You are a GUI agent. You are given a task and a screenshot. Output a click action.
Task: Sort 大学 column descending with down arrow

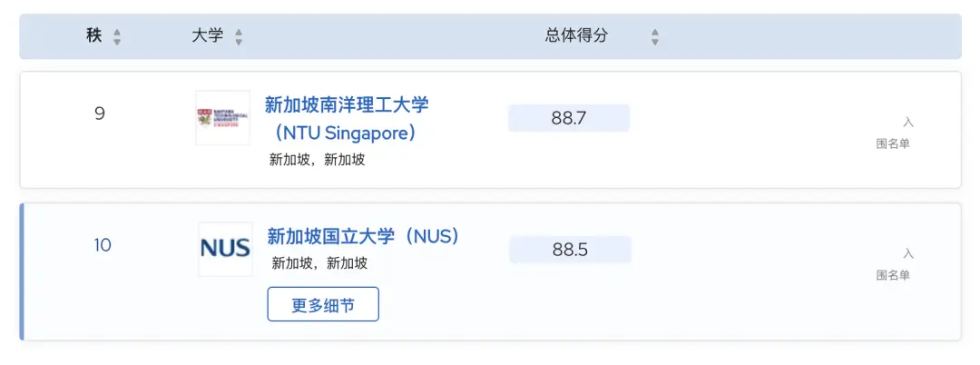[239, 42]
